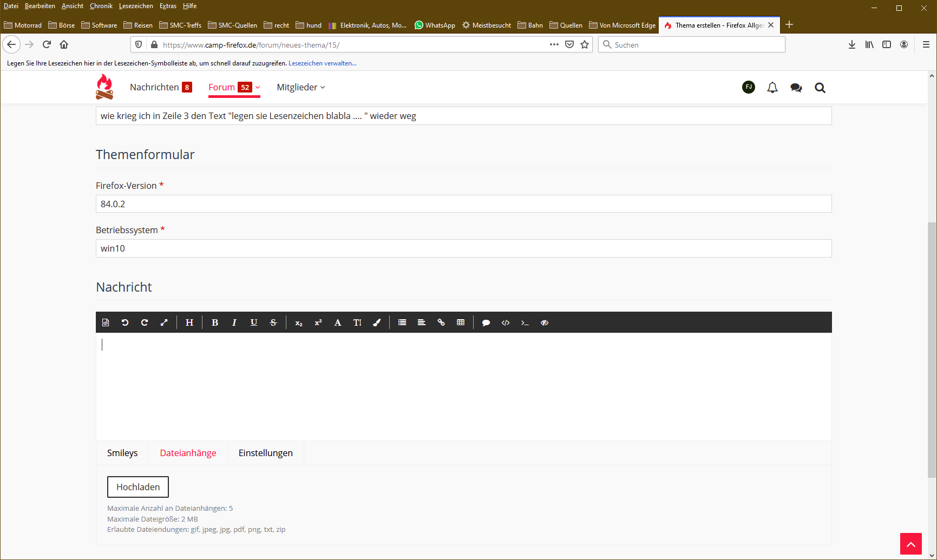Insert a table in the message
The width and height of the screenshot is (937, 560).
(461, 322)
